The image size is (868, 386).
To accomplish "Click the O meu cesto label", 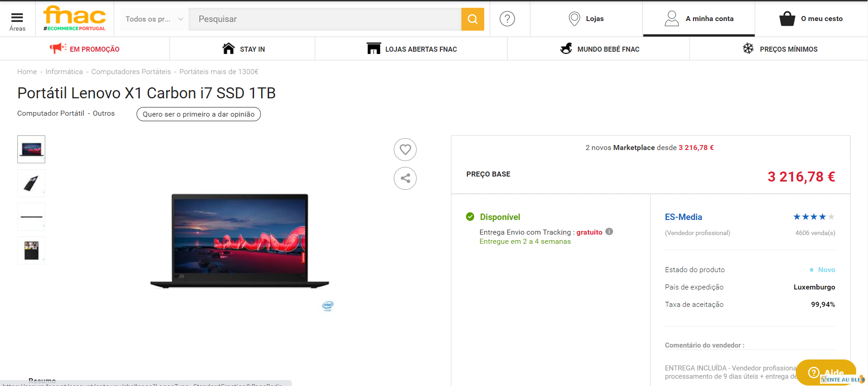I will point(821,19).
